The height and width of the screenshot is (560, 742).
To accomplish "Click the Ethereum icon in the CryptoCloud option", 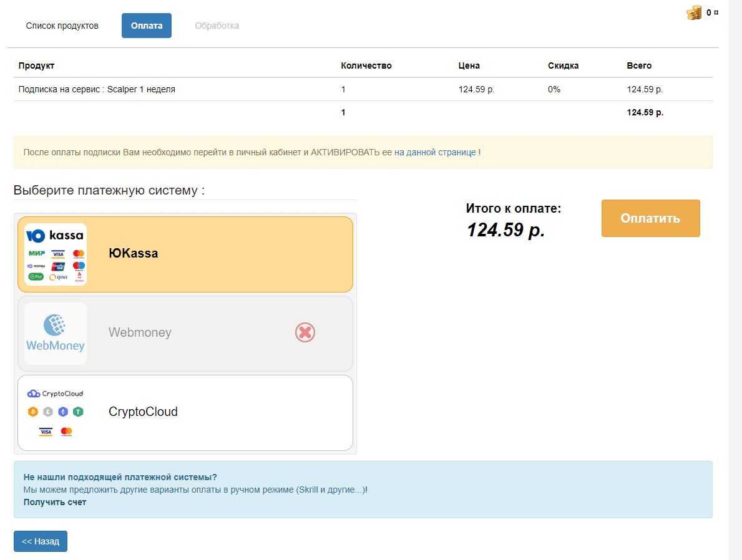I will pyautogui.click(x=63, y=412).
